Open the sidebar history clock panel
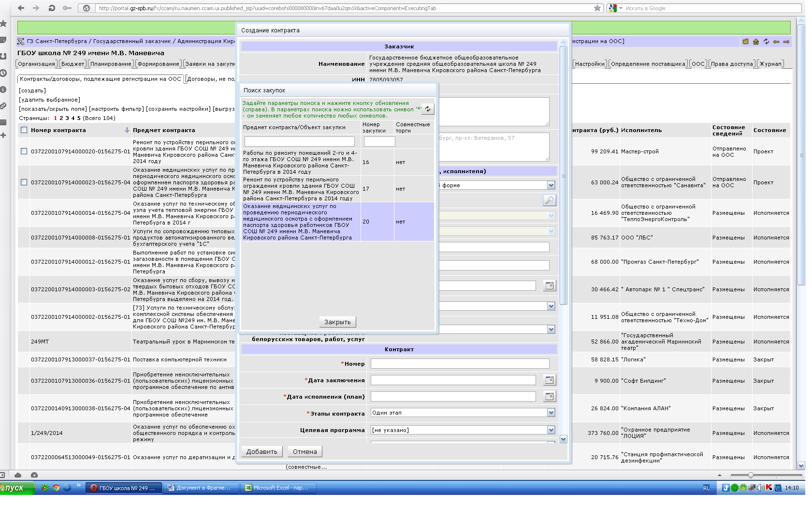Image resolution: width=812 pixels, height=508 pixels. point(3,73)
